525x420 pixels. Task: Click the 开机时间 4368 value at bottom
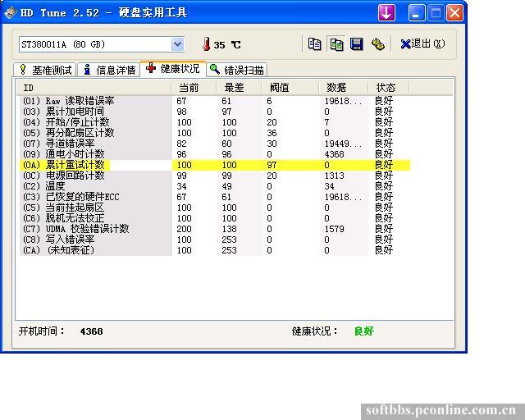point(91,331)
